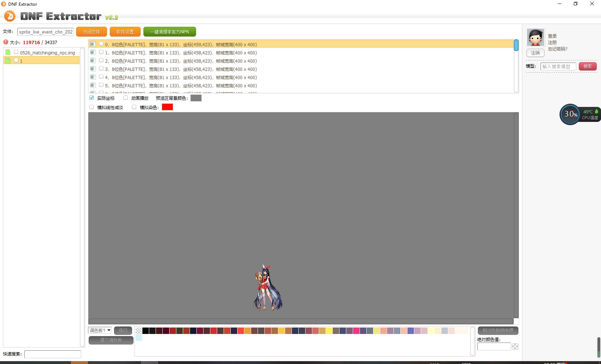Screen dimensions: 601x364
Task: Select the 0526_matchingimg_npc.img file entry
Action: (x=42, y=53)
